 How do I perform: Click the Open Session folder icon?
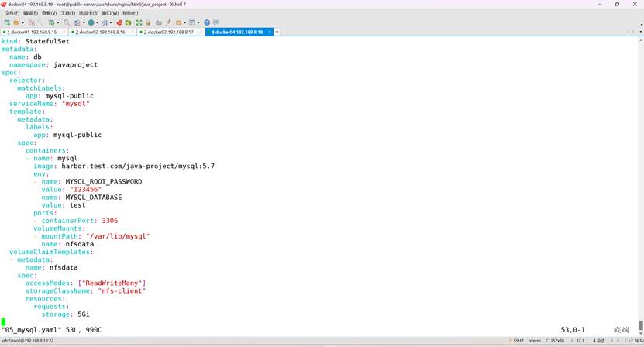[x=16, y=22]
